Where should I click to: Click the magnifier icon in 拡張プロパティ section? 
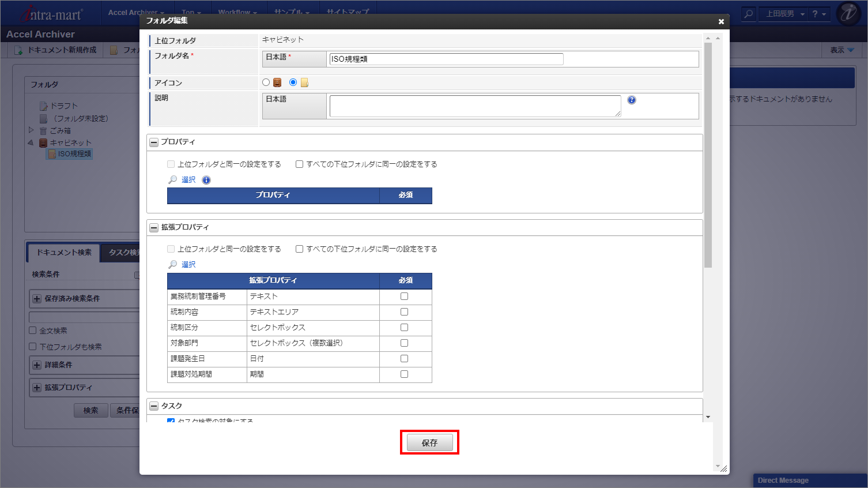[x=172, y=265]
